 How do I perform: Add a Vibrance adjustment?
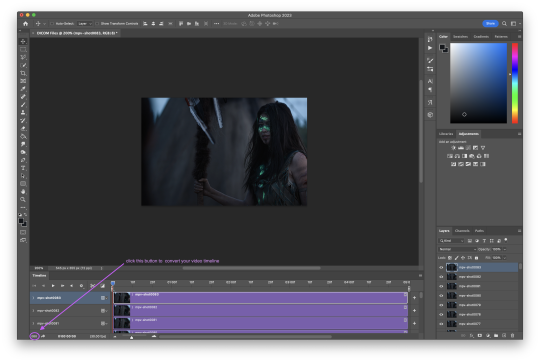coord(483,148)
